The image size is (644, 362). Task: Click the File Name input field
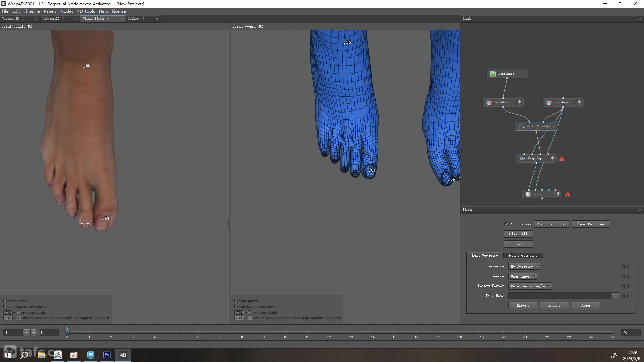(559, 296)
